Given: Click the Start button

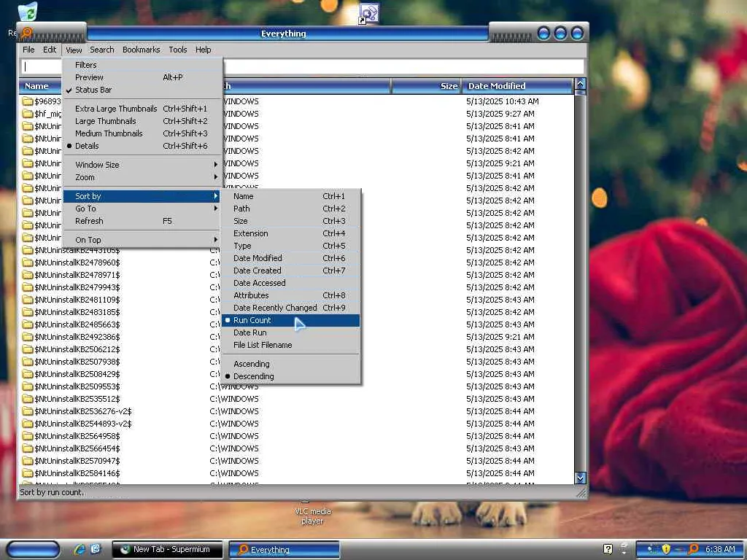Looking at the screenshot, I should (32, 549).
